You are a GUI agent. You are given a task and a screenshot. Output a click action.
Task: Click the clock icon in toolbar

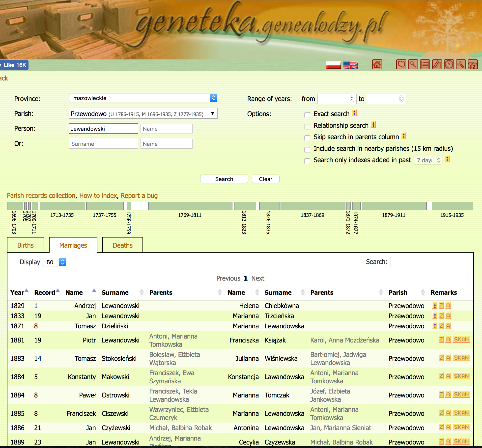[449, 65]
